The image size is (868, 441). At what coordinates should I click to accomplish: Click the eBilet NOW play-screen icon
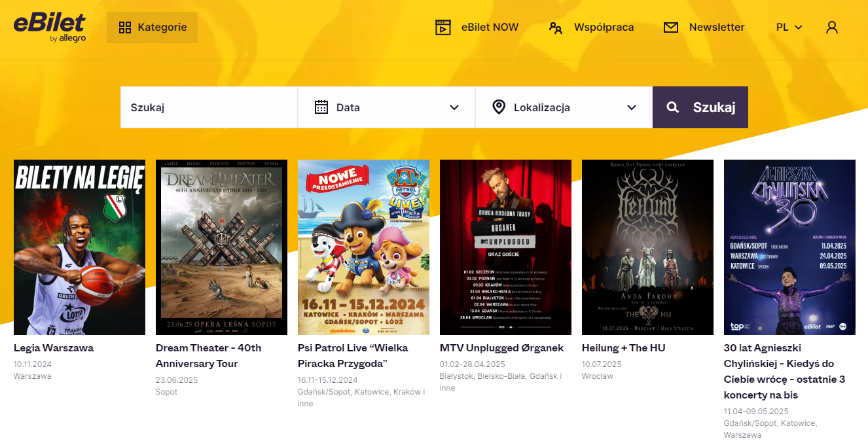444,27
